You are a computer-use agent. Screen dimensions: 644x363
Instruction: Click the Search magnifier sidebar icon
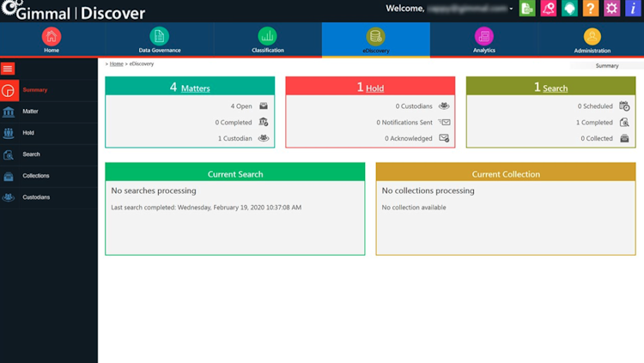pyautogui.click(x=9, y=154)
